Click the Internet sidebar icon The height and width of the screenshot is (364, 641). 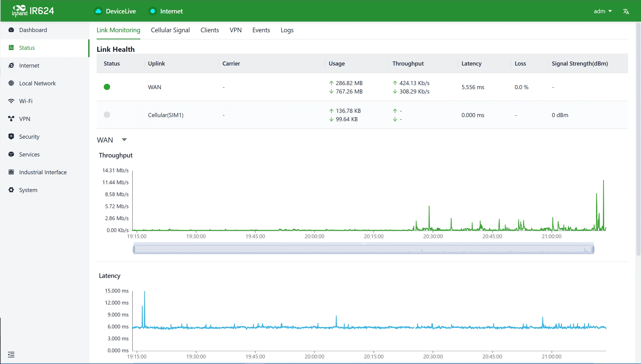[x=11, y=66]
